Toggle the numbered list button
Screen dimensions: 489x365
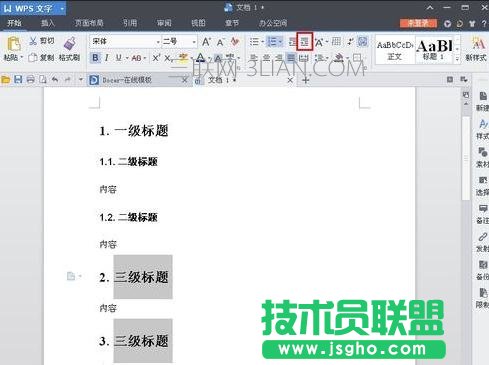point(272,42)
